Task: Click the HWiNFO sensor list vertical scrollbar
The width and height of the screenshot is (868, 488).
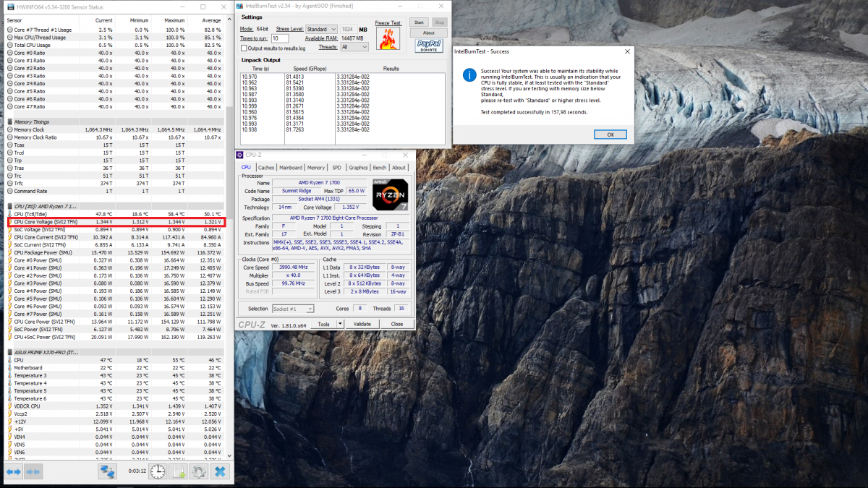Action: pyautogui.click(x=230, y=239)
